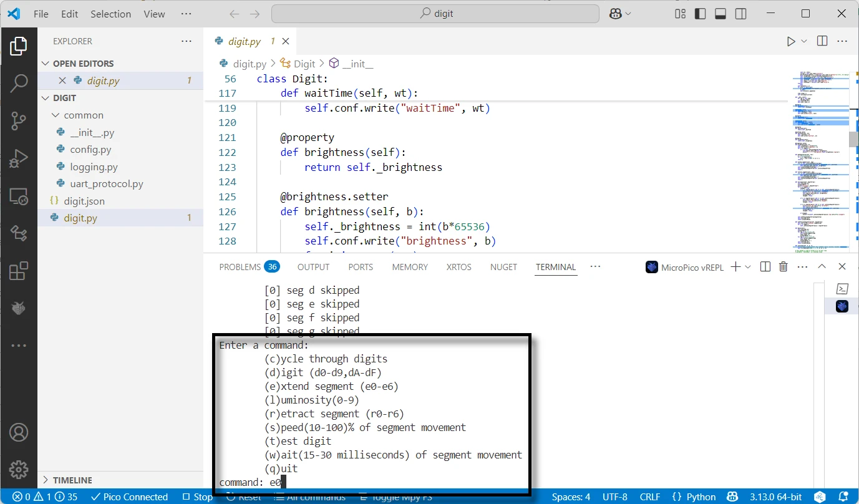Open the Explorer view in activity bar
This screenshot has height=504, width=859.
click(19, 46)
